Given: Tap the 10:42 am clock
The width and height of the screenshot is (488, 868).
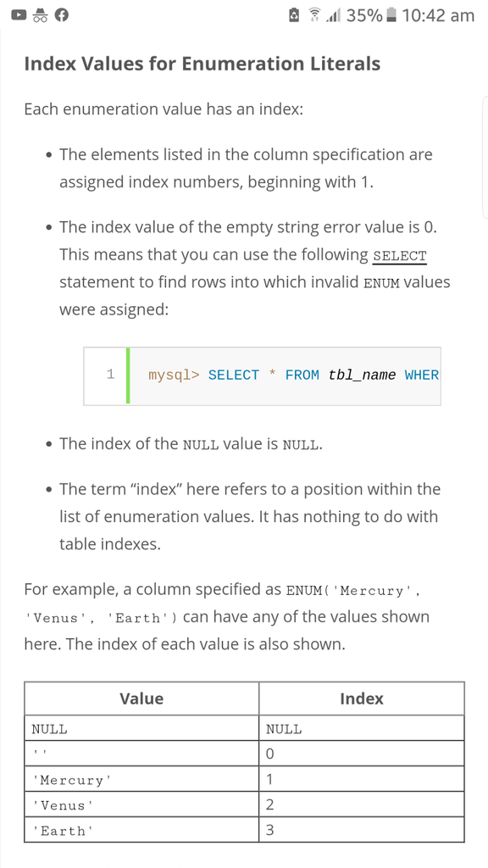Looking at the screenshot, I should pos(438,15).
